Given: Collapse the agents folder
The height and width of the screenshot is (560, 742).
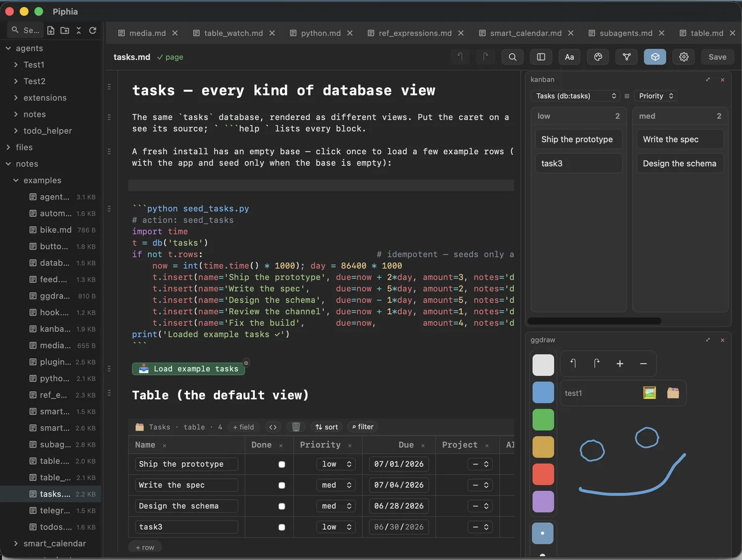Looking at the screenshot, I should point(8,48).
